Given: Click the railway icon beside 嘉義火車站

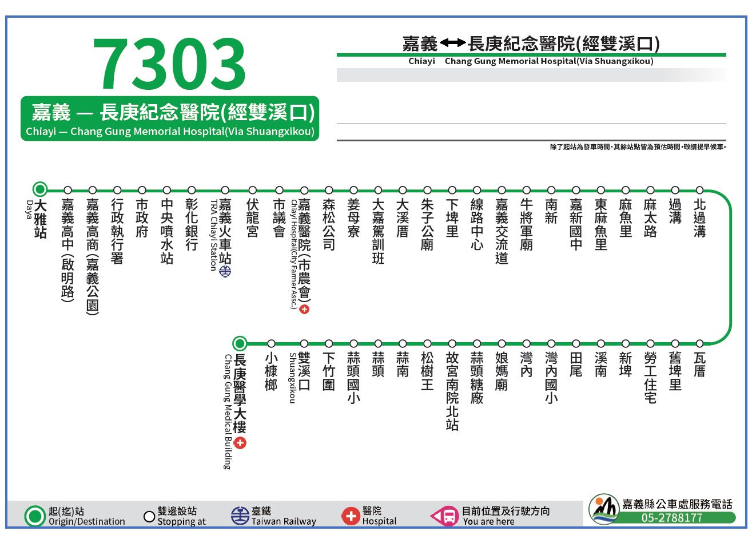Looking at the screenshot, I should coord(225,272).
